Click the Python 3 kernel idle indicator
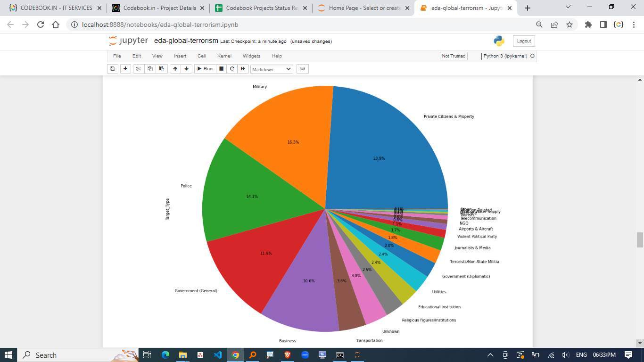This screenshot has height=362, width=644. pos(532,56)
